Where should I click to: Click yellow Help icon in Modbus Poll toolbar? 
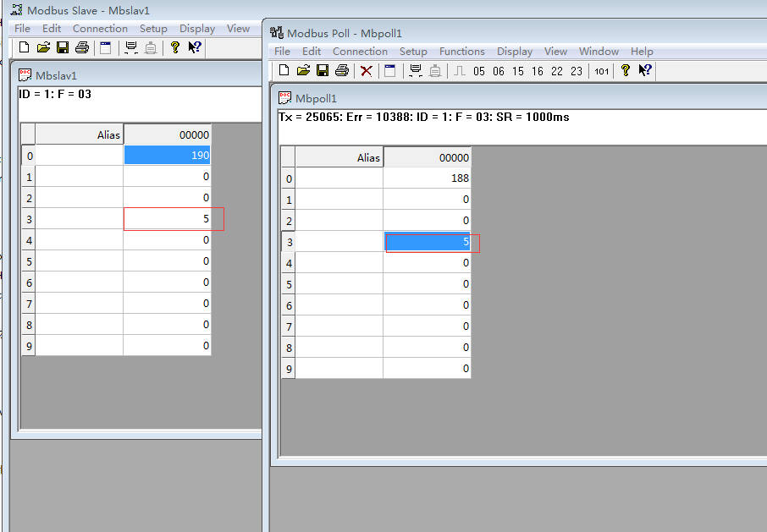pos(625,70)
